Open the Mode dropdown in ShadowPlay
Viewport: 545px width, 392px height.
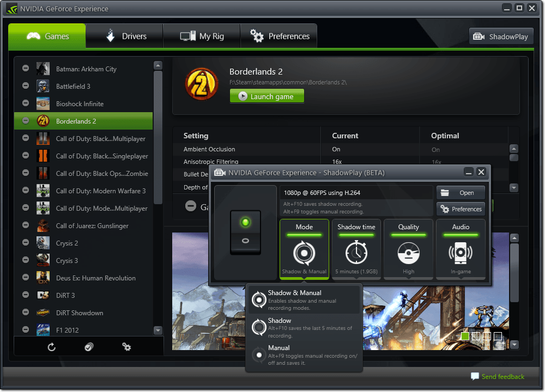coord(304,249)
